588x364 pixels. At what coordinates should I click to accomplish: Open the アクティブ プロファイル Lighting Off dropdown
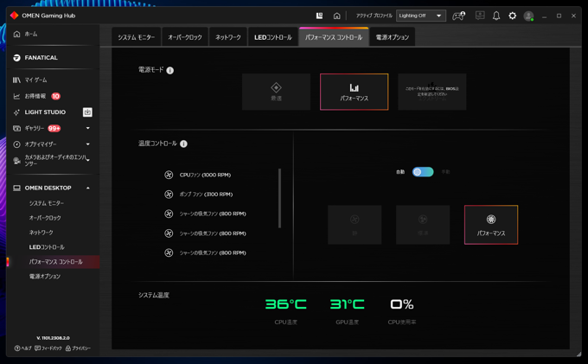point(421,16)
